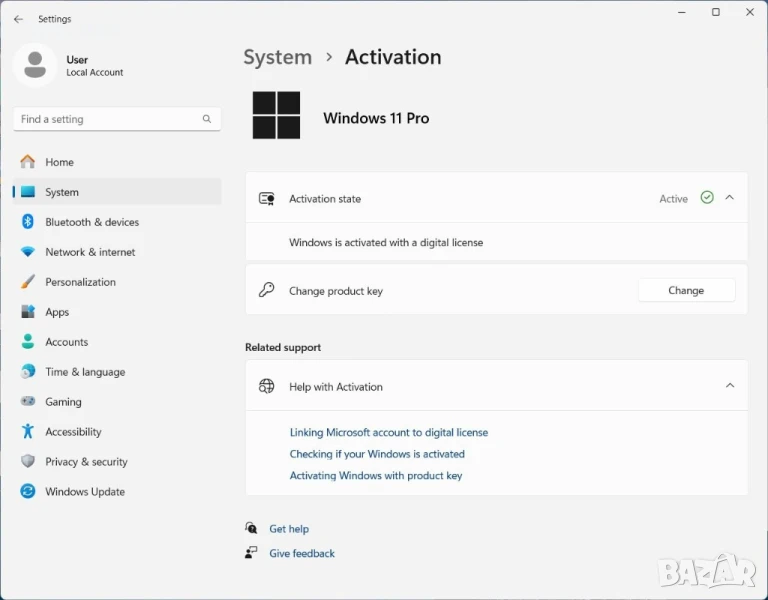Navigate to Time & language settings

pyautogui.click(x=85, y=372)
